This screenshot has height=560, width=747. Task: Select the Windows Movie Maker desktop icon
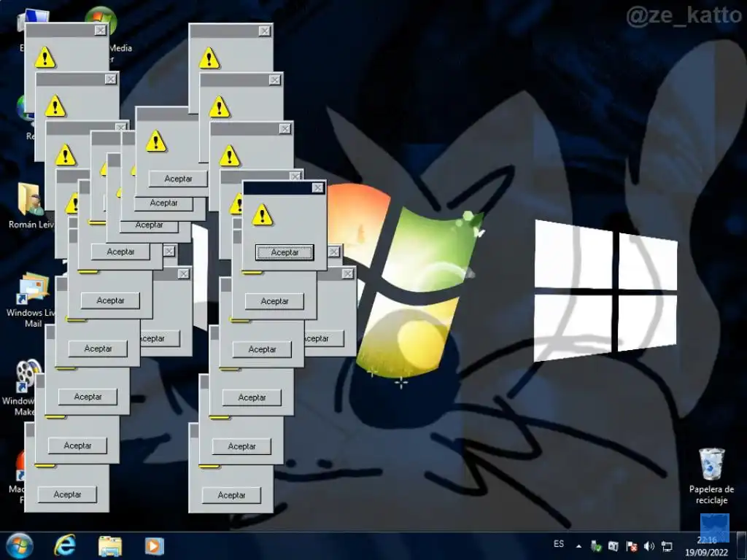(28, 376)
